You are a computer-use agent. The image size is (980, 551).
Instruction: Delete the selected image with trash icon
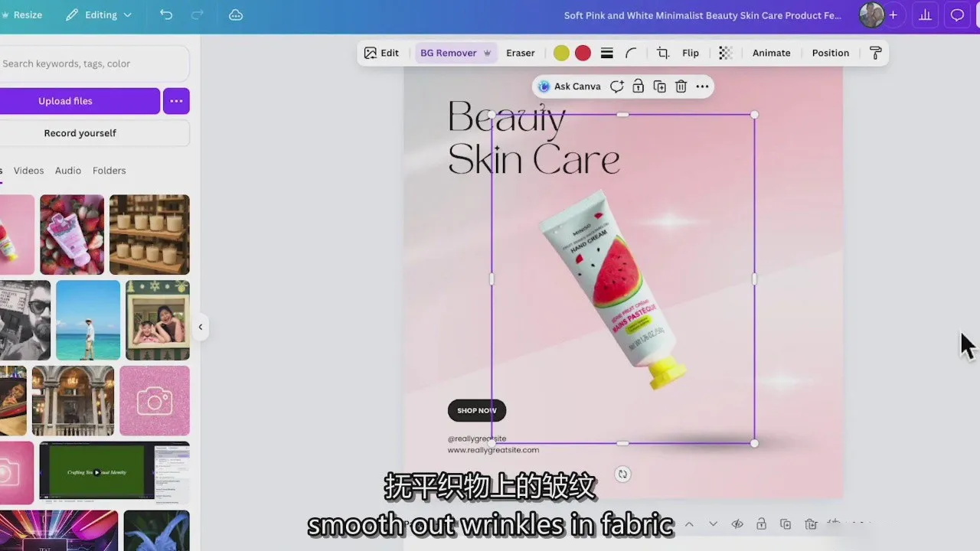[x=681, y=86]
